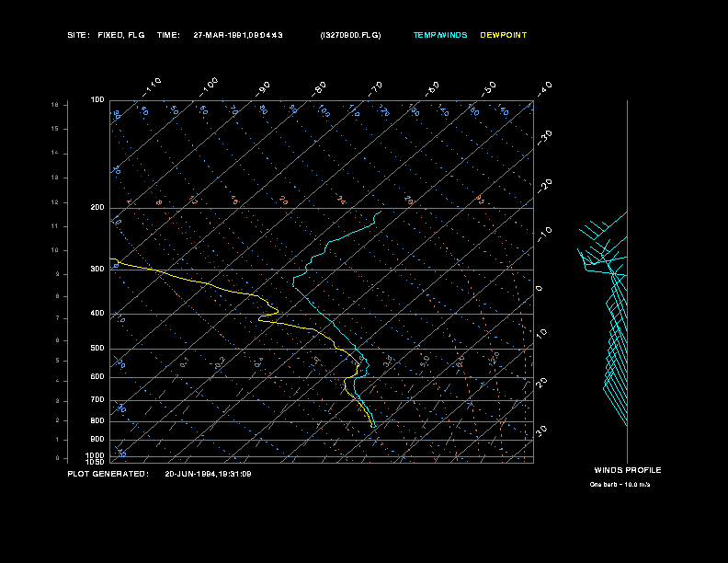Click the 300 pressure level axis label
This screenshot has width=728, height=563.
click(97, 269)
